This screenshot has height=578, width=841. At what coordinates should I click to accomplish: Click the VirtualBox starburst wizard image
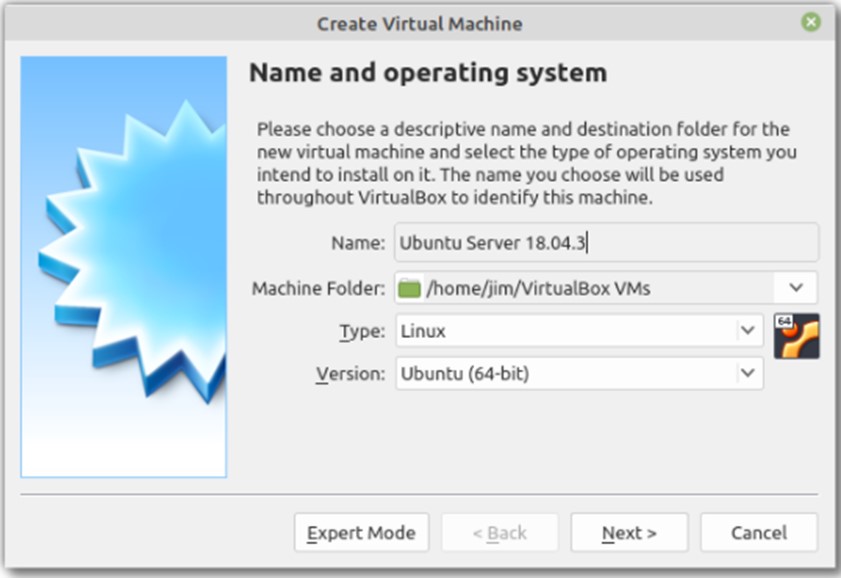pyautogui.click(x=124, y=267)
